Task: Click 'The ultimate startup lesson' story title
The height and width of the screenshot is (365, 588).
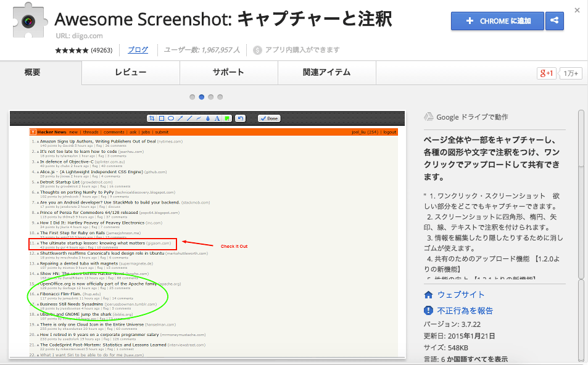Action: tap(93, 243)
